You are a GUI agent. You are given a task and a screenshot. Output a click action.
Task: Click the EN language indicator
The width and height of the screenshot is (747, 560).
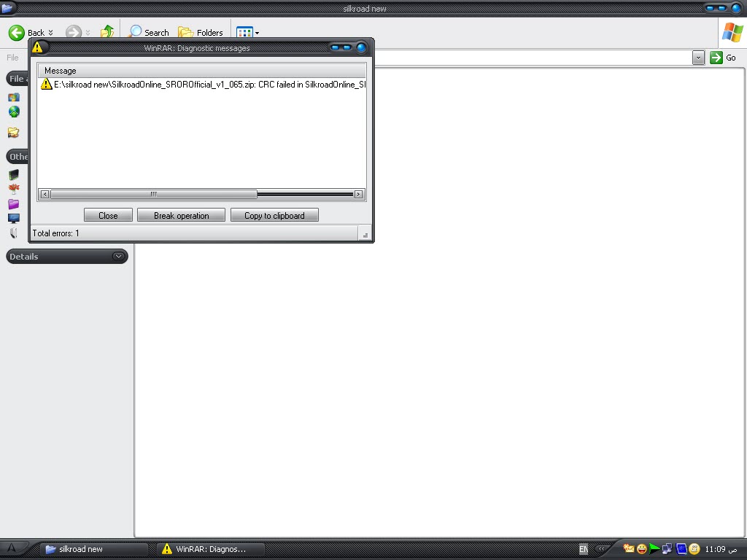pyautogui.click(x=583, y=549)
